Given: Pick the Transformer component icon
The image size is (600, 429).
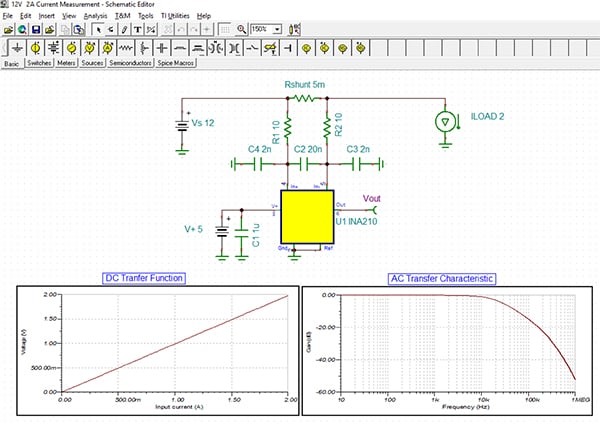Looking at the screenshot, I should 234,48.
